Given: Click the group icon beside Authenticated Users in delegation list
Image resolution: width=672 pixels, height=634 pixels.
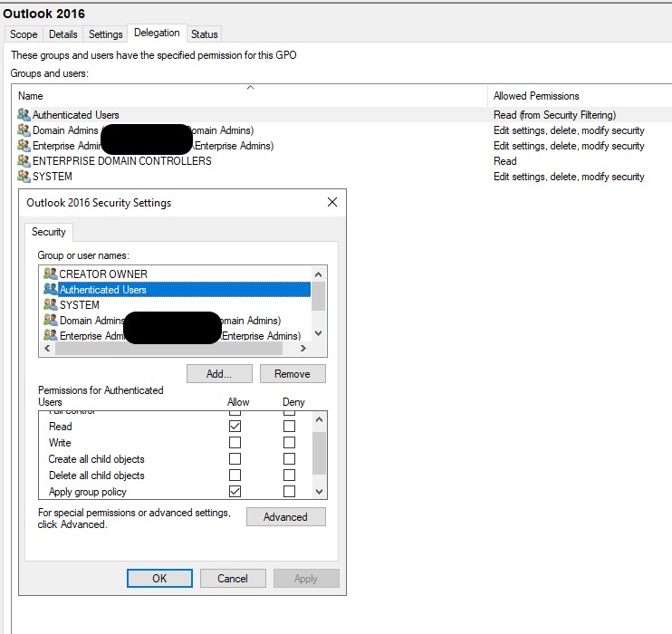Looking at the screenshot, I should 24,114.
